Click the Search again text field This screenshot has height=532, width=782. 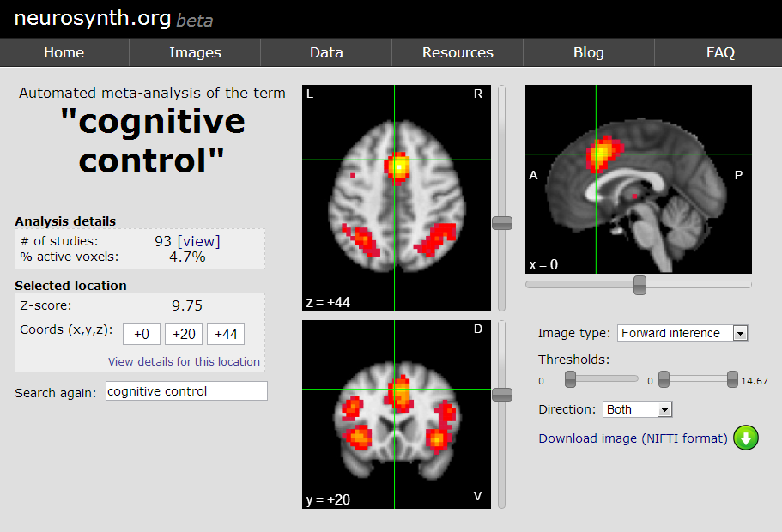[185, 390]
